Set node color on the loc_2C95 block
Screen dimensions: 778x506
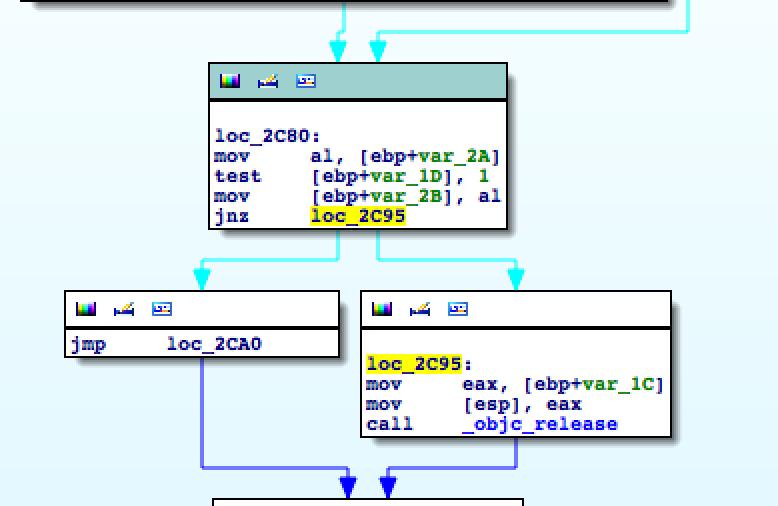382,309
